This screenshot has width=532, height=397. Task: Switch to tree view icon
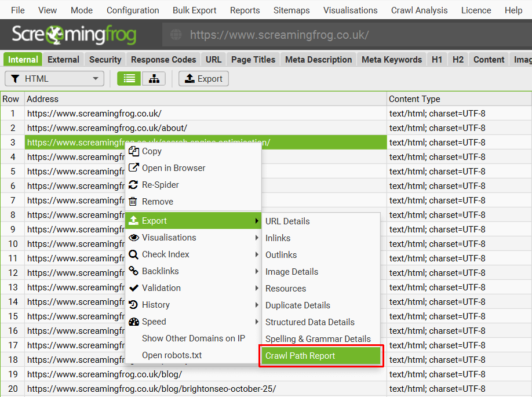[154, 79]
